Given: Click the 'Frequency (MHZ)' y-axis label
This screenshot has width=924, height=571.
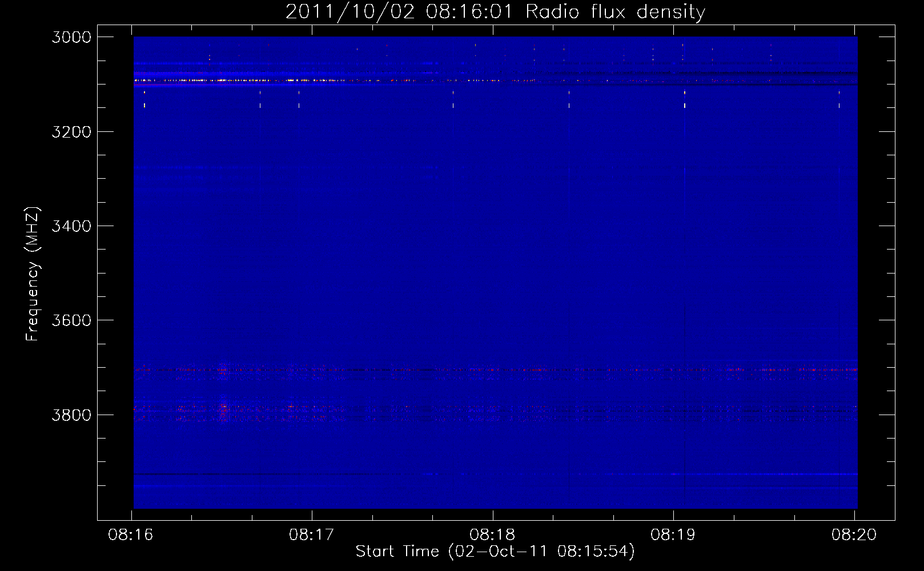Looking at the screenshot, I should coord(33,274).
